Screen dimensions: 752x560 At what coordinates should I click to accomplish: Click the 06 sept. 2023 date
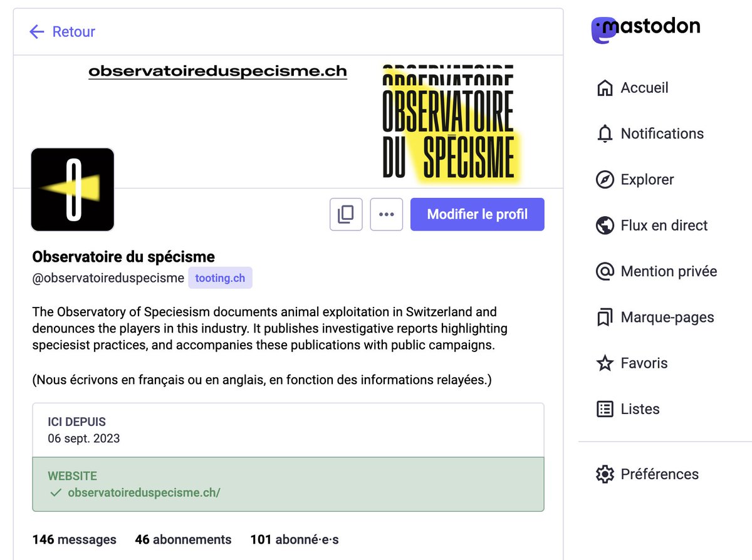point(84,438)
